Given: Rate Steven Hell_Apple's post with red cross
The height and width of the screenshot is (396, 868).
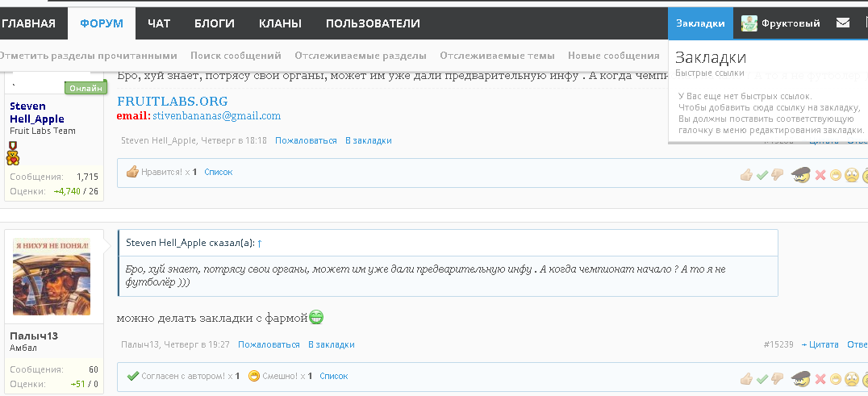Looking at the screenshot, I should pyautogui.click(x=820, y=175).
